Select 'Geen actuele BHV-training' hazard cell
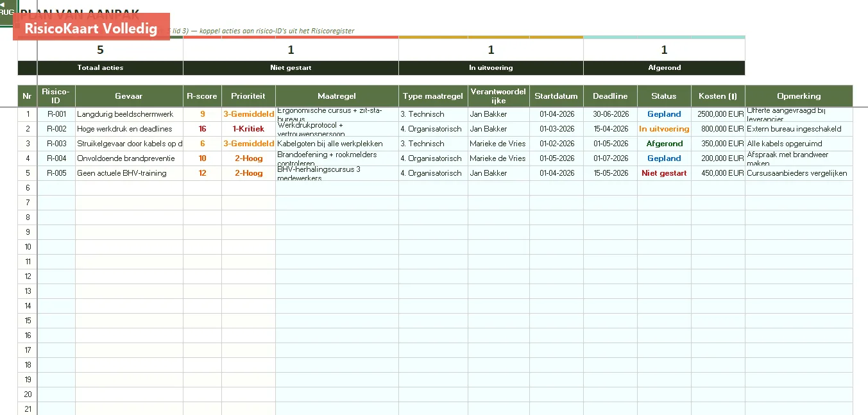Viewport: 868px width, 415px height. tap(129, 173)
